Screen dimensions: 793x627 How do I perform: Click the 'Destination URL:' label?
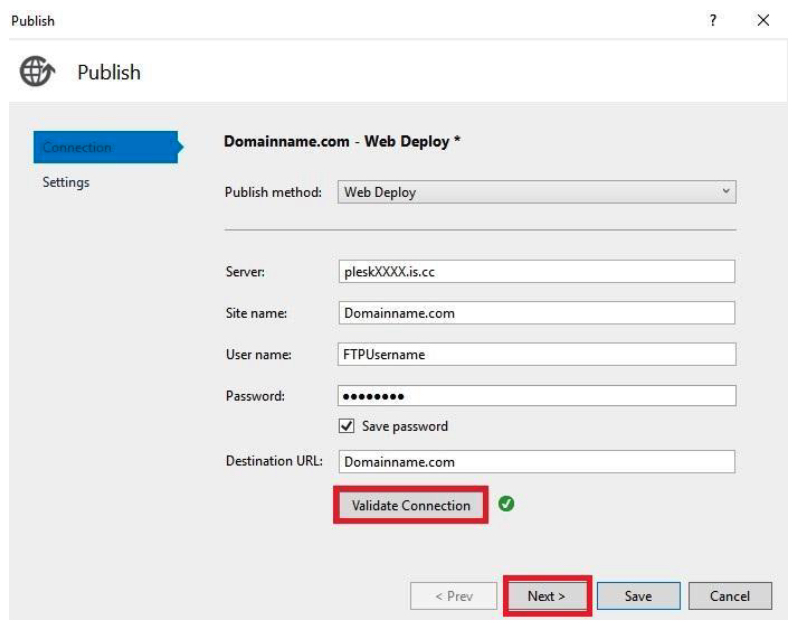[x=274, y=461]
